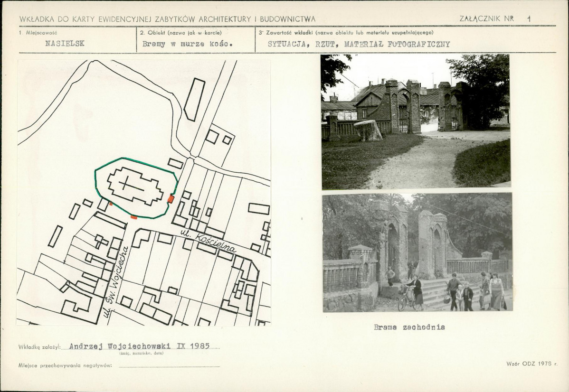
Task: Click the 'NASIELSK' locality field
Action: [x=65, y=44]
